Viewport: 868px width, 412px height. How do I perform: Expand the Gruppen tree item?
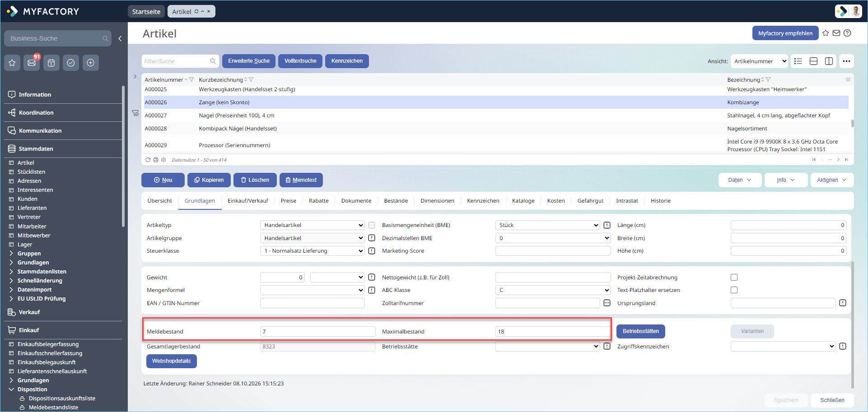pos(11,254)
